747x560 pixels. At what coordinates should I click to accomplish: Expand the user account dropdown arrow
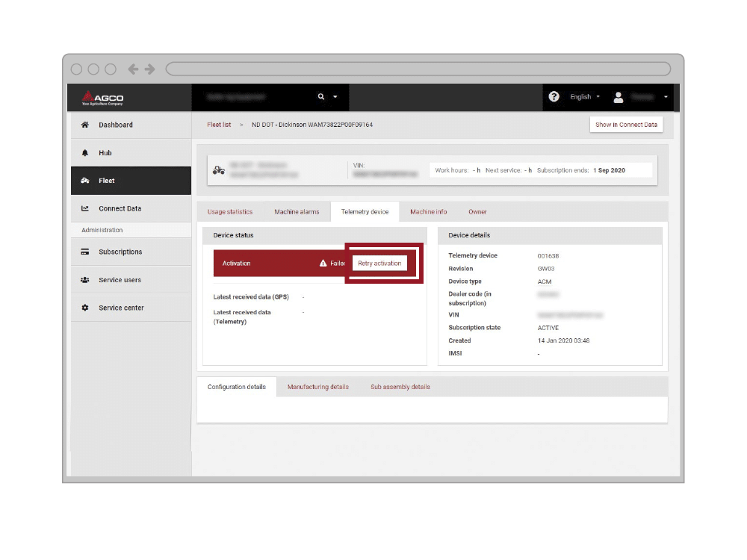point(666,96)
